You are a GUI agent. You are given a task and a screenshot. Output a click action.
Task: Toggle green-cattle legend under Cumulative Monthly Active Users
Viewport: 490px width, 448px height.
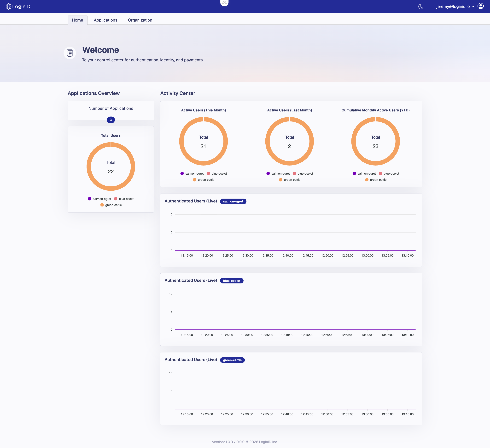[x=376, y=180]
